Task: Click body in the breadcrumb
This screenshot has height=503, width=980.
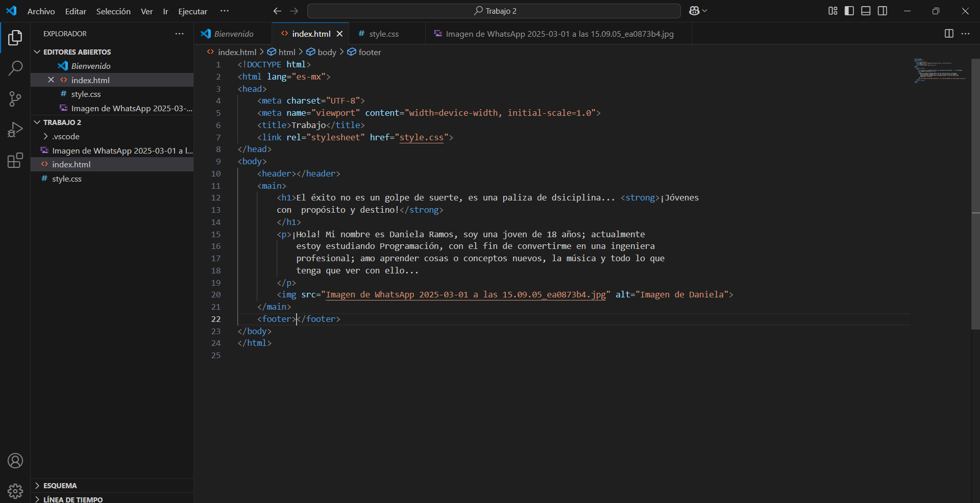Action: (327, 52)
